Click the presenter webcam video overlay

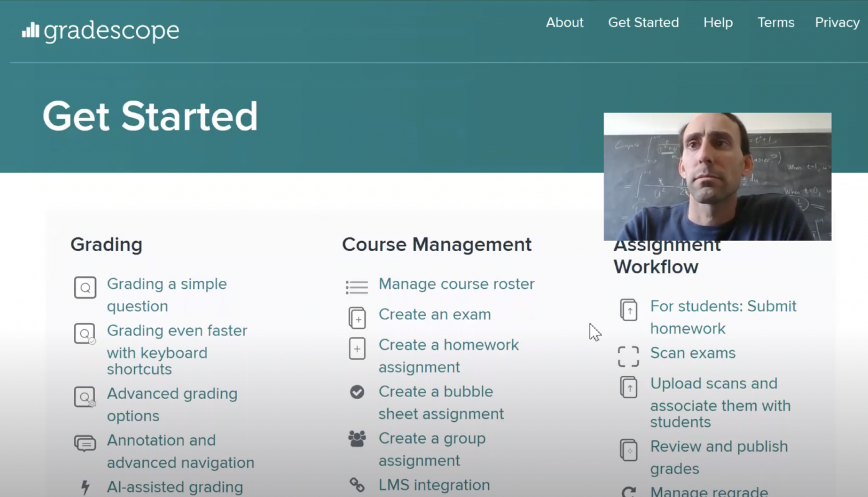pyautogui.click(x=717, y=176)
